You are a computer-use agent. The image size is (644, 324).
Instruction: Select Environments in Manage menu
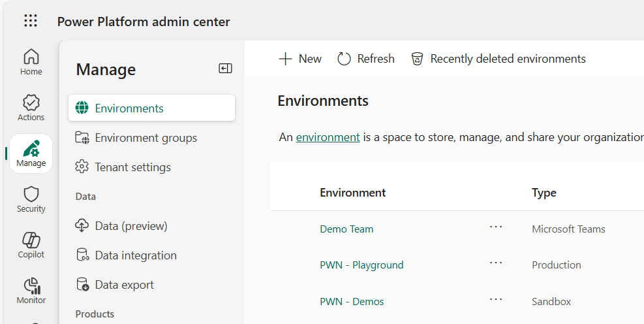(151, 108)
